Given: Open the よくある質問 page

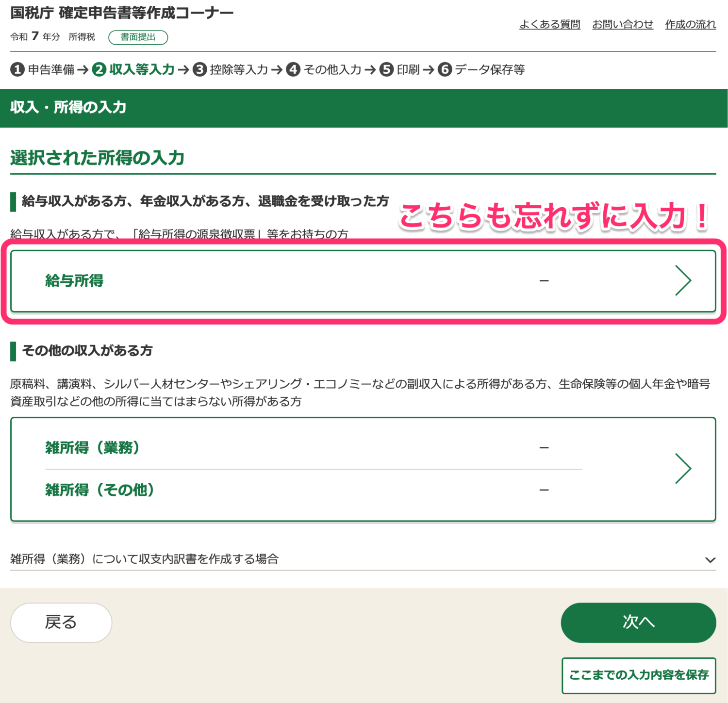Looking at the screenshot, I should (x=550, y=24).
